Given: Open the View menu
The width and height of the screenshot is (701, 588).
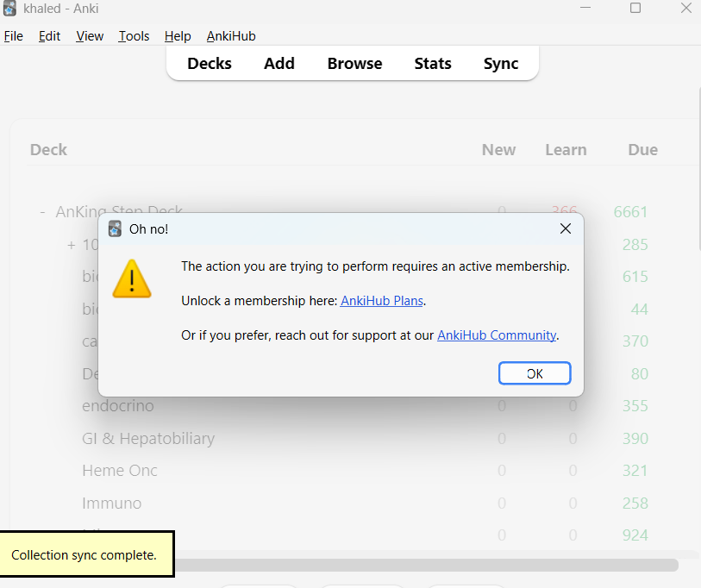Looking at the screenshot, I should (90, 36).
